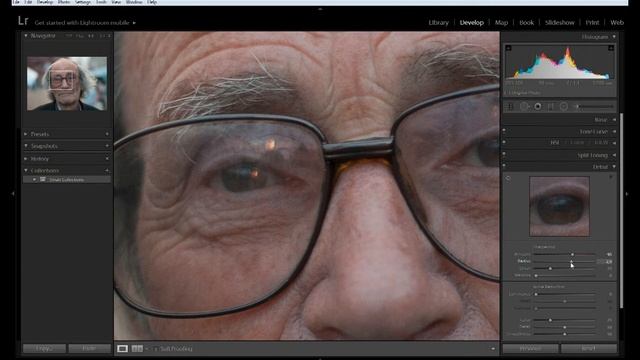
Task: Expand the Presets panel
Action: point(26,134)
